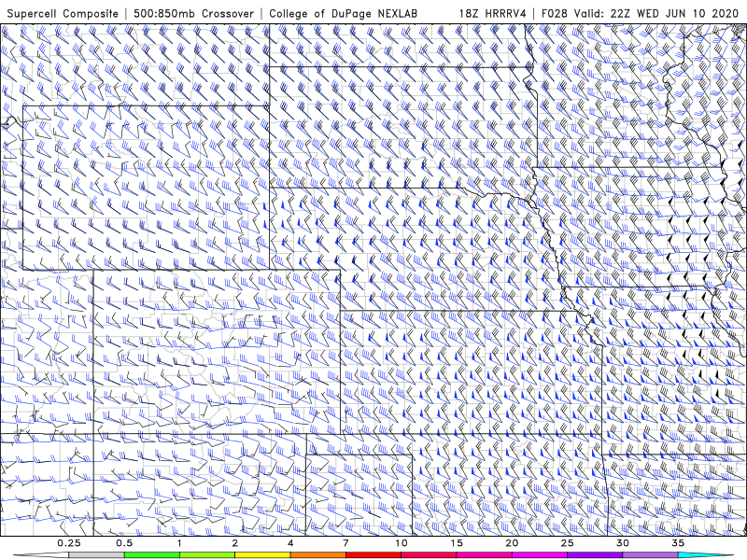The image size is (747, 560).
Task: Click the "15" legend value label
Action: coord(457,543)
